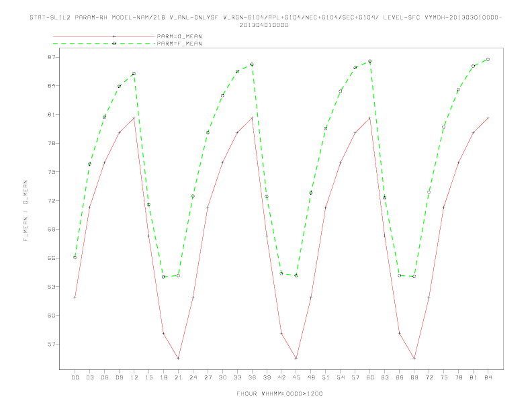Click the red O_MEAN legend line sample
This screenshot has width=532, height=411.
point(104,36)
